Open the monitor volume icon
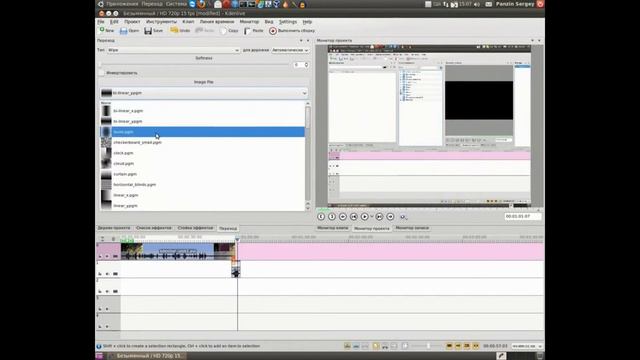640x360 pixels. coord(403,217)
